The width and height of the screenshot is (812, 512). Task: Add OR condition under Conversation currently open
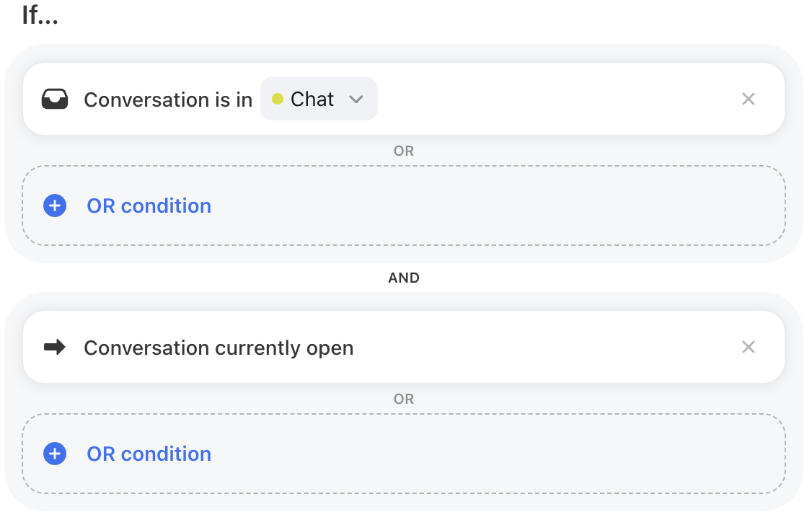click(149, 454)
